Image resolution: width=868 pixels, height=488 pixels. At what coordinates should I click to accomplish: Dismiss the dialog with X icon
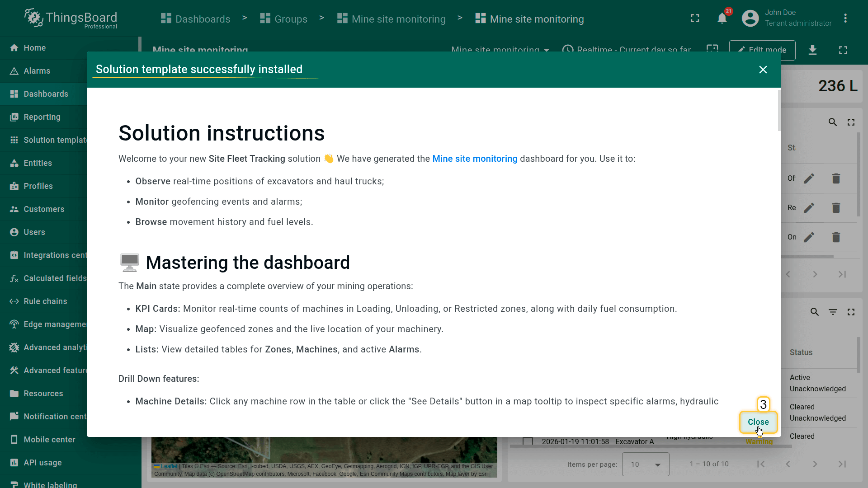(x=763, y=70)
